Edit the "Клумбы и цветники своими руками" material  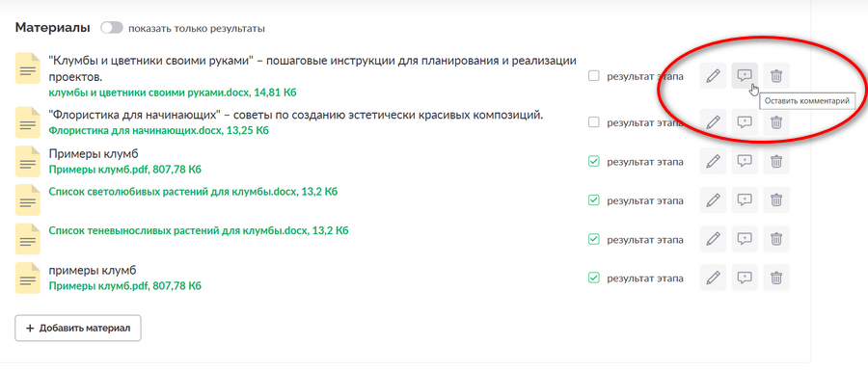713,76
